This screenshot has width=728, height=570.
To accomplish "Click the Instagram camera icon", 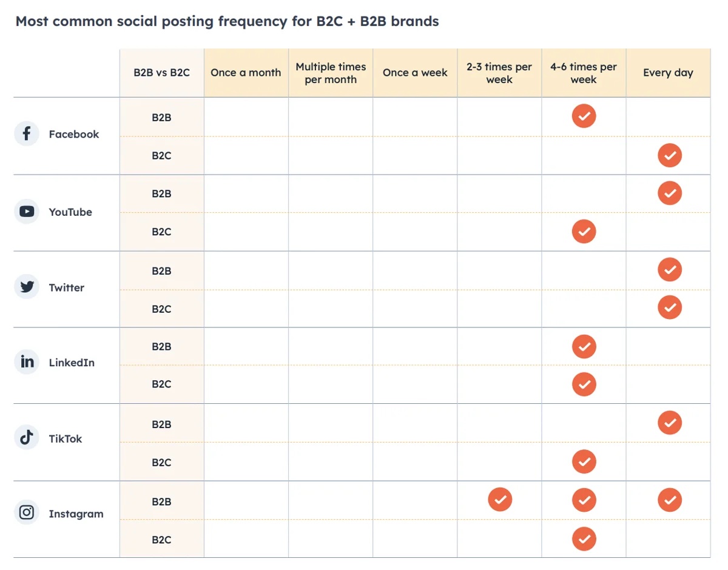I will 27,513.
